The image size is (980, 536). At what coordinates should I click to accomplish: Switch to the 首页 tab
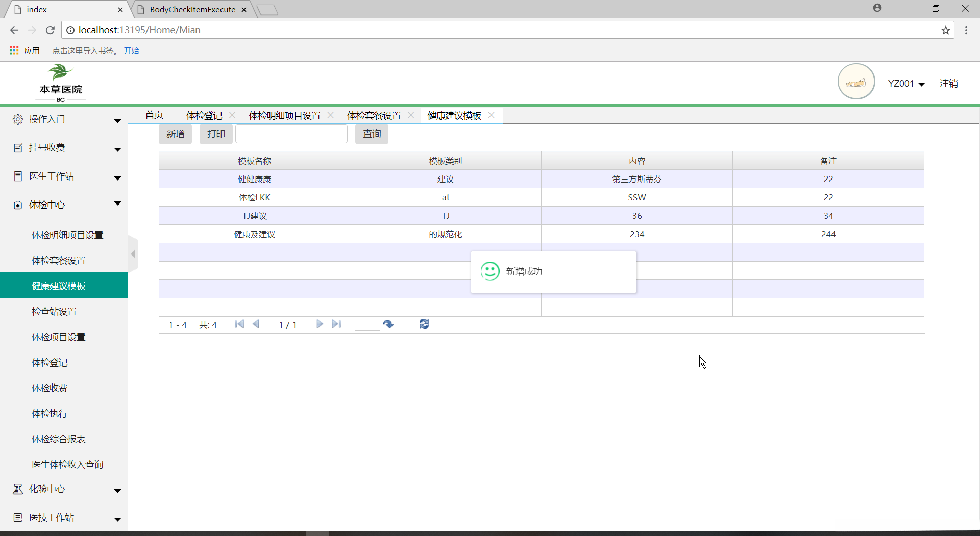pyautogui.click(x=154, y=115)
